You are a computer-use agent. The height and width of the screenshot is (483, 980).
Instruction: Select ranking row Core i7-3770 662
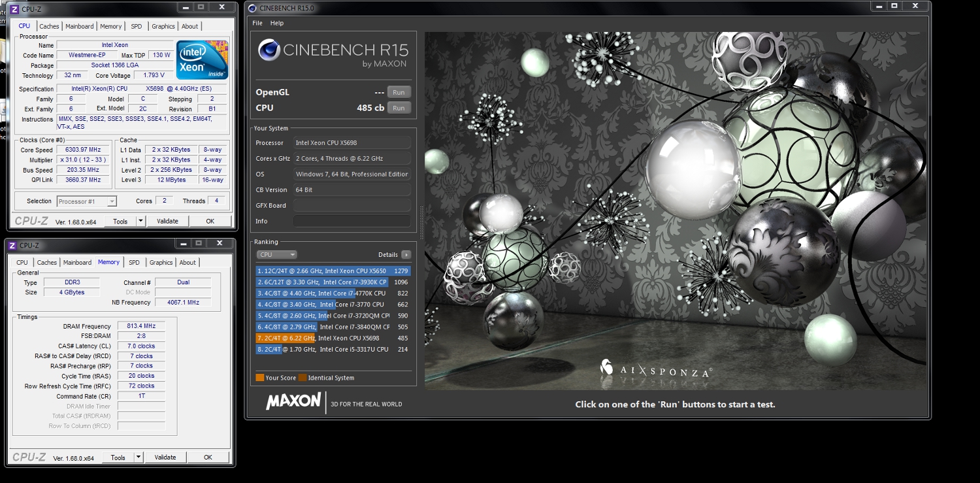point(333,305)
